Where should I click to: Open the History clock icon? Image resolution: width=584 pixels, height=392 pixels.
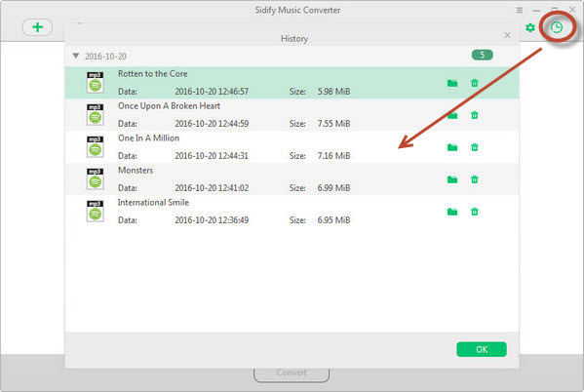click(557, 27)
